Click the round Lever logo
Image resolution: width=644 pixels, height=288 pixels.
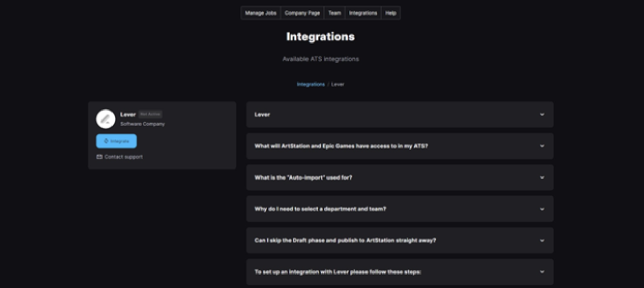click(x=106, y=119)
